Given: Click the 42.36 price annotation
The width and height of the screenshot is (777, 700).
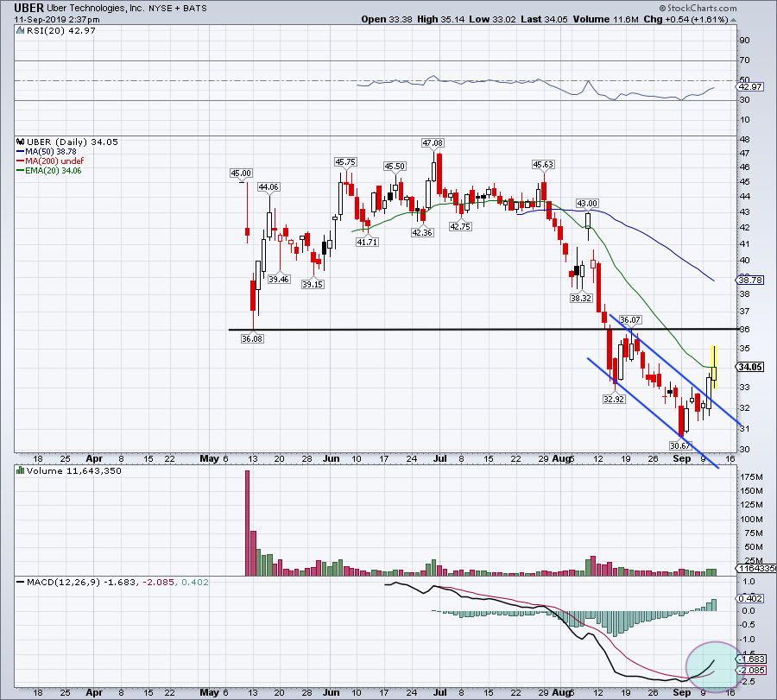Looking at the screenshot, I should pyautogui.click(x=422, y=232).
